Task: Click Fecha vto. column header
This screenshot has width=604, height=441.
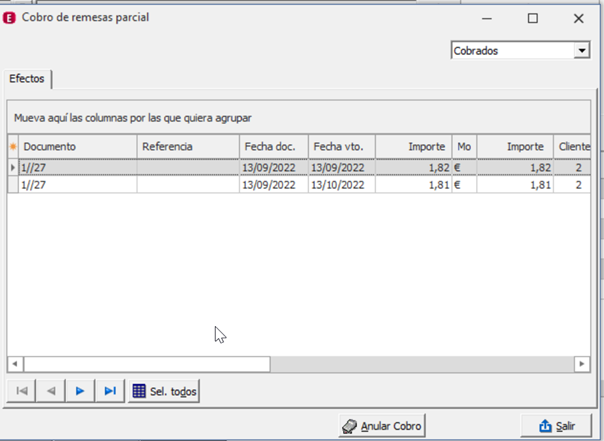Action: point(342,146)
